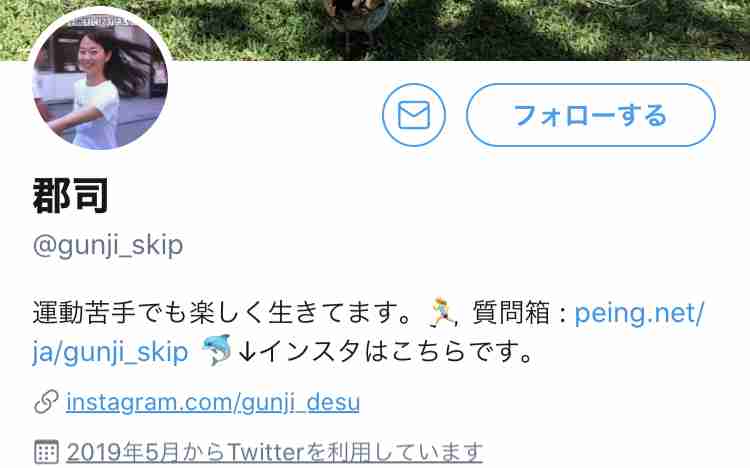Open the peing.net/ question box link
Viewport: 750px width, 468px height.
point(639,313)
